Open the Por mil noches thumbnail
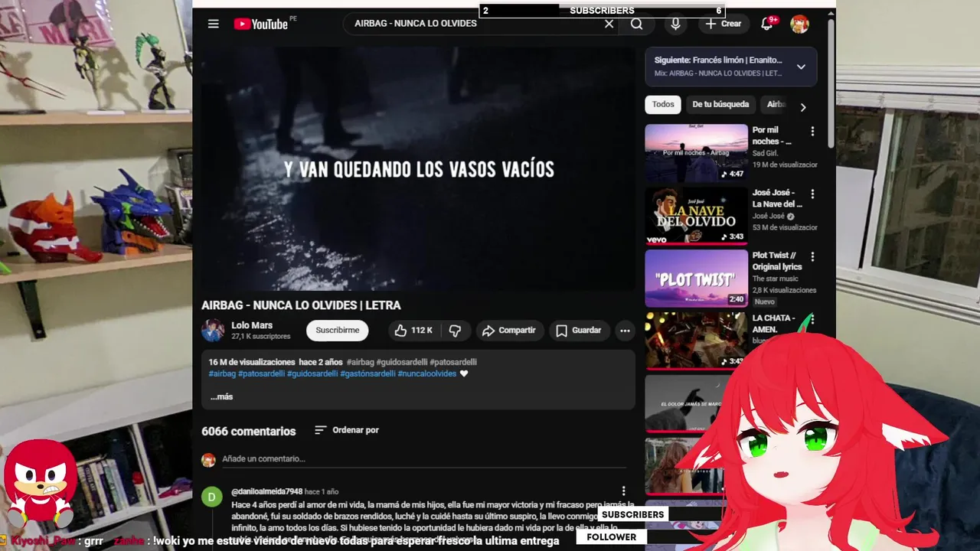 (x=696, y=153)
